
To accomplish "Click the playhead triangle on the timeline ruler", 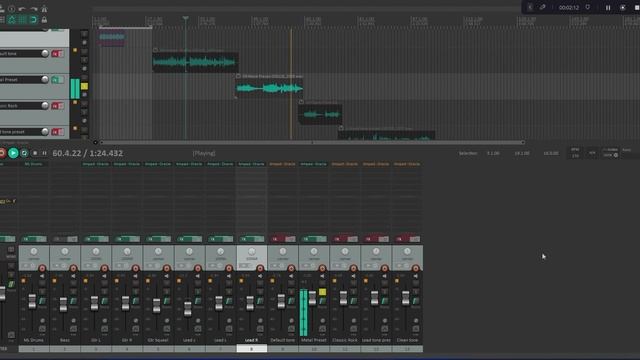I will coord(185,18).
